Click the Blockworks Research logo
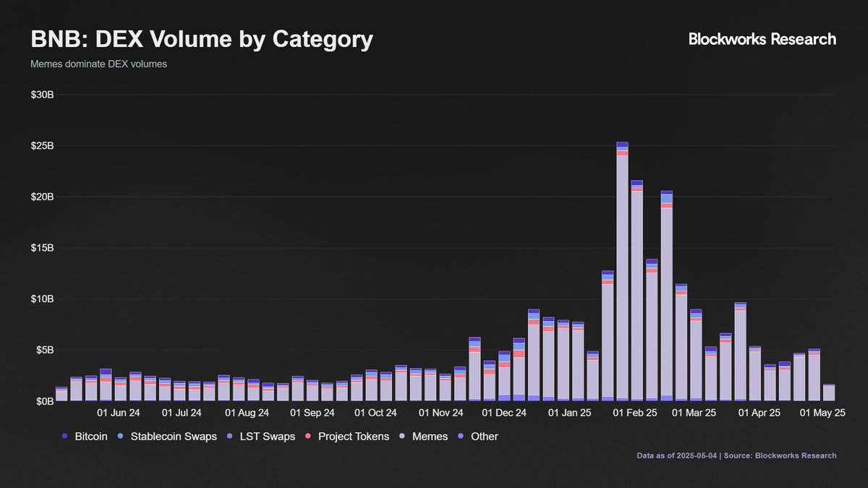Screen dimensions: 868x488 [x=762, y=40]
